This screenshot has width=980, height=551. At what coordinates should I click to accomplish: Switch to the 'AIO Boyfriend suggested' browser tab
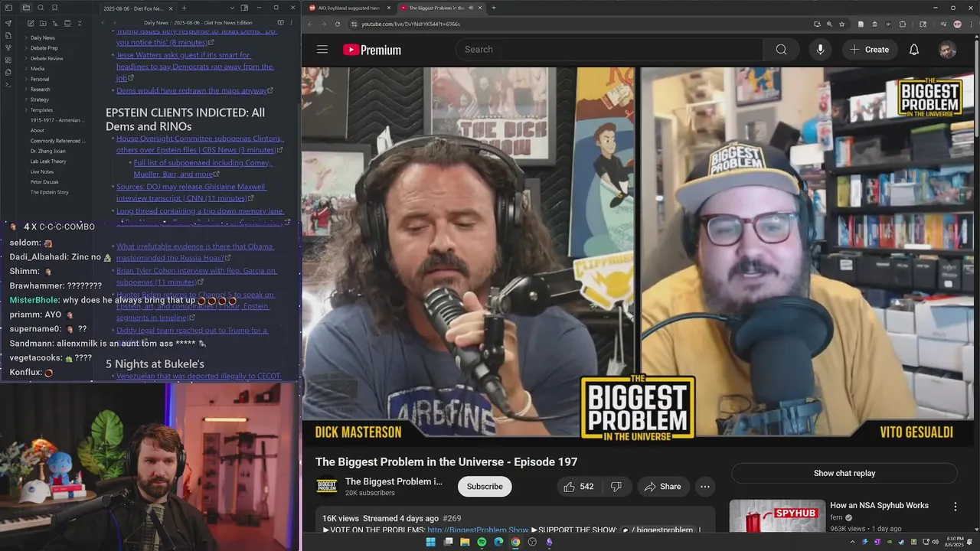pyautogui.click(x=348, y=8)
